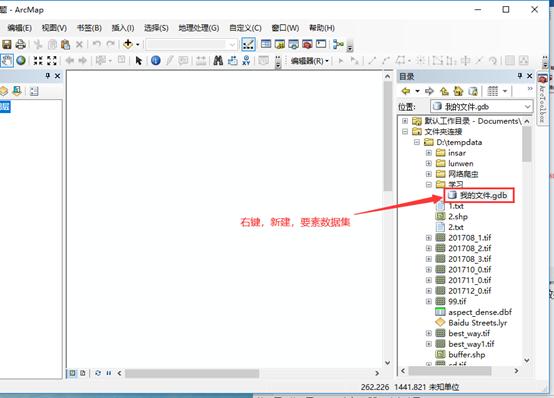Viewport: 554px width, 398px height.
Task: Expand the 网络爬虫 folder
Action: (x=429, y=174)
